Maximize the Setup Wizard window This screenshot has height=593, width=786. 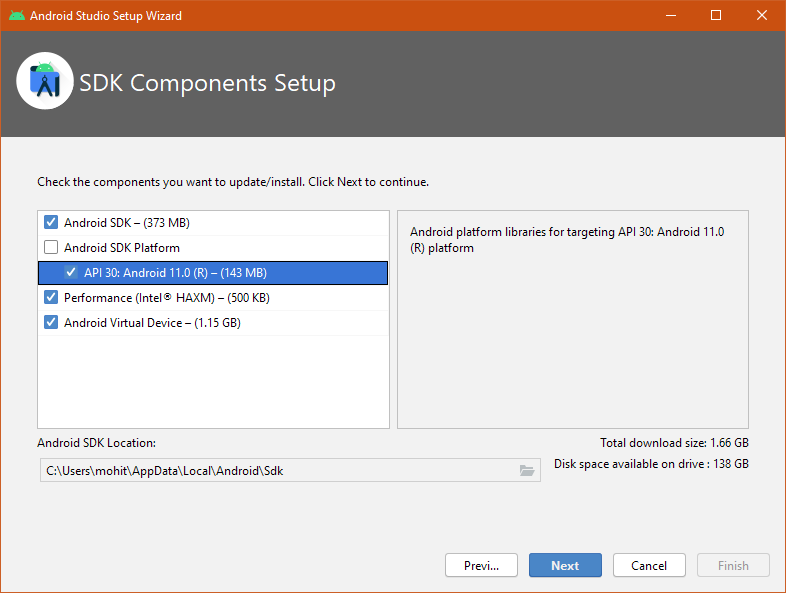[x=716, y=16]
